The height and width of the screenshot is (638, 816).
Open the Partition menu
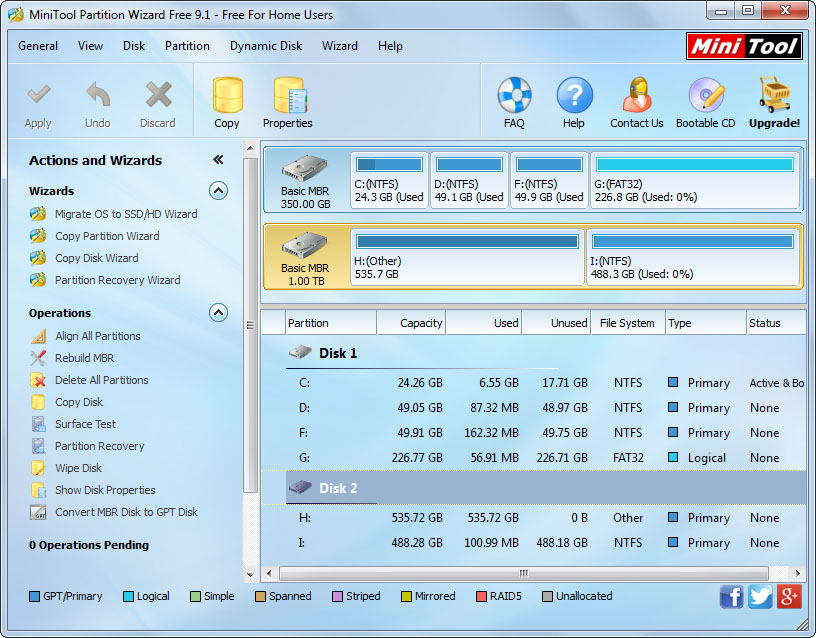pyautogui.click(x=187, y=46)
